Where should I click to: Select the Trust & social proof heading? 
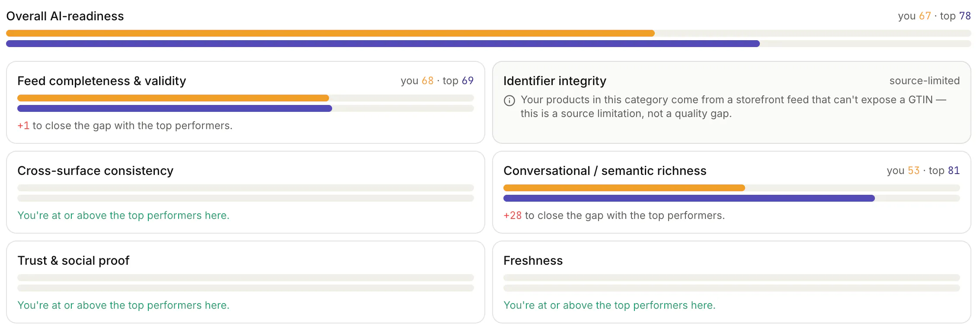pyautogui.click(x=74, y=260)
